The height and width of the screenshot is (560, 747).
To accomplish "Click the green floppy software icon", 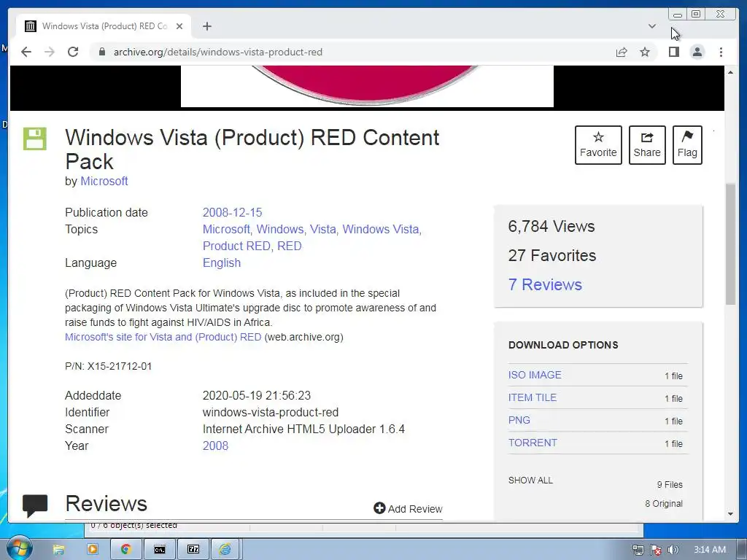I will pyautogui.click(x=35, y=139).
